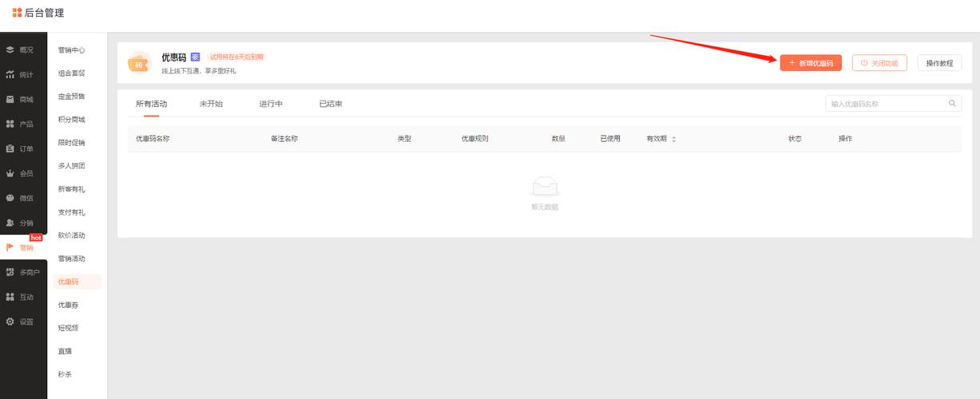This screenshot has width=980, height=399.
Task: Switch to 未开始 tab
Action: (211, 104)
